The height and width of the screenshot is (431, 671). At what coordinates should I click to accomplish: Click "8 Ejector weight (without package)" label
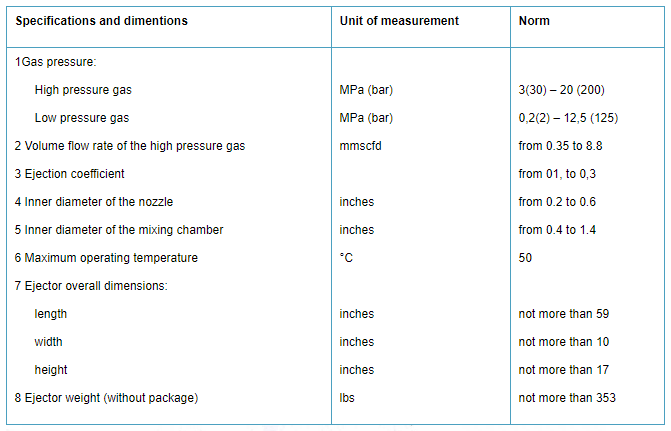[107, 398]
